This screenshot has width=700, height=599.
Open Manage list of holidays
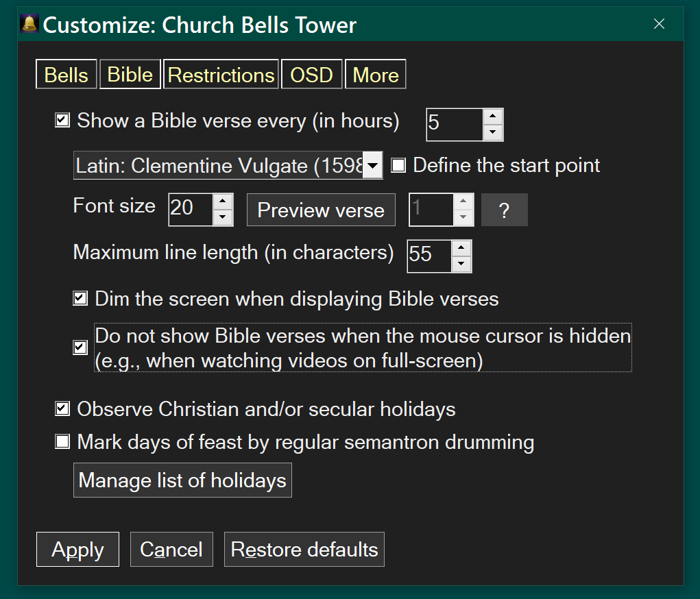(x=182, y=480)
